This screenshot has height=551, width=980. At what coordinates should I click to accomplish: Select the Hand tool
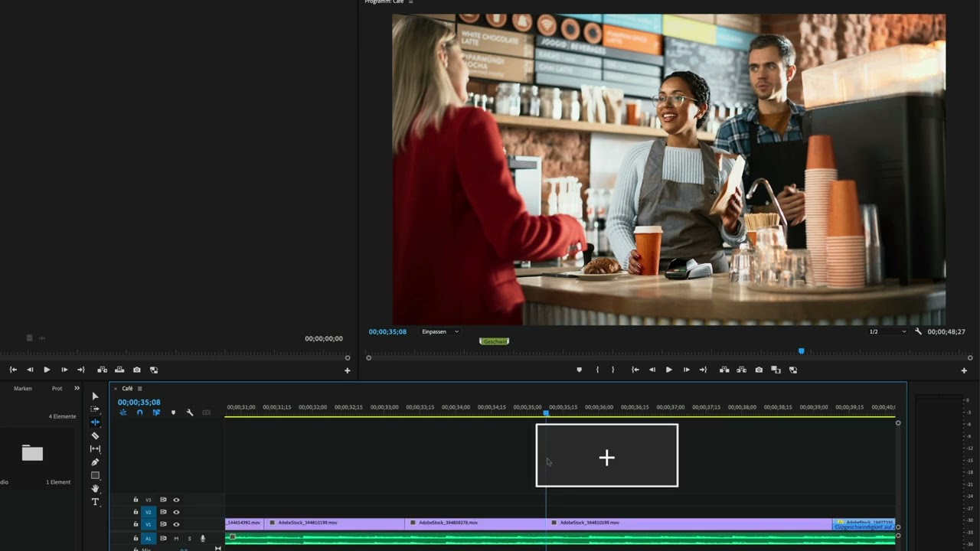(x=95, y=488)
